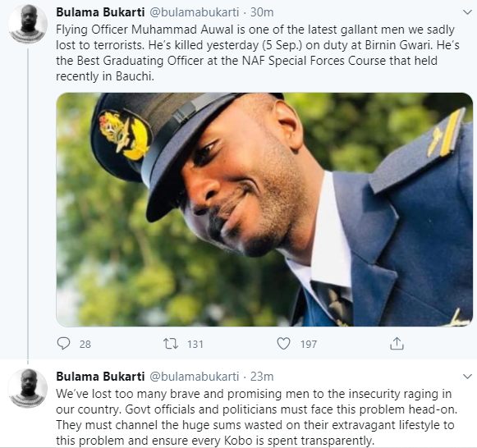View the 197 likes count
Image resolution: width=477 pixels, height=448 pixels.
309,344
